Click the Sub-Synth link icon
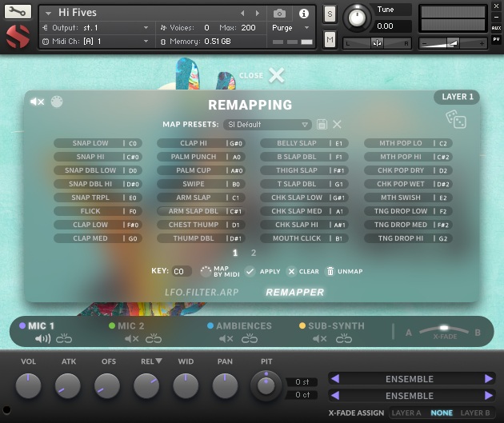504x423 pixels. pos(344,338)
